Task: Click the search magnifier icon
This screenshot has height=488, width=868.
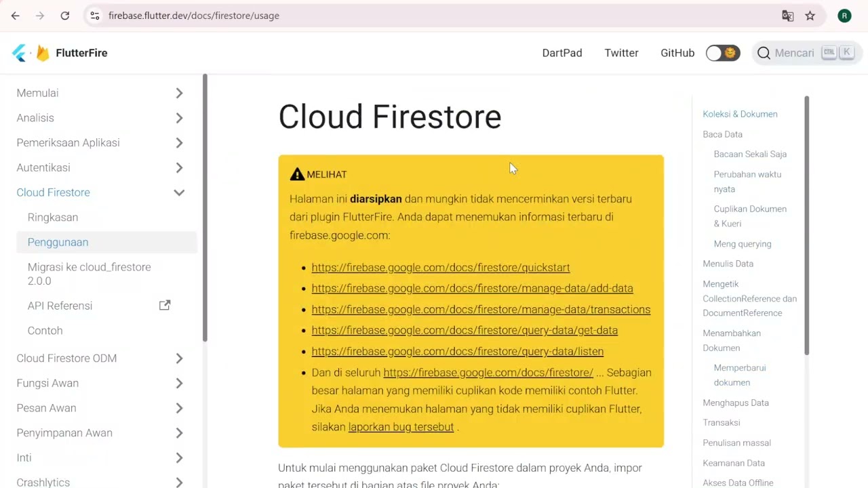Action: 764,53
